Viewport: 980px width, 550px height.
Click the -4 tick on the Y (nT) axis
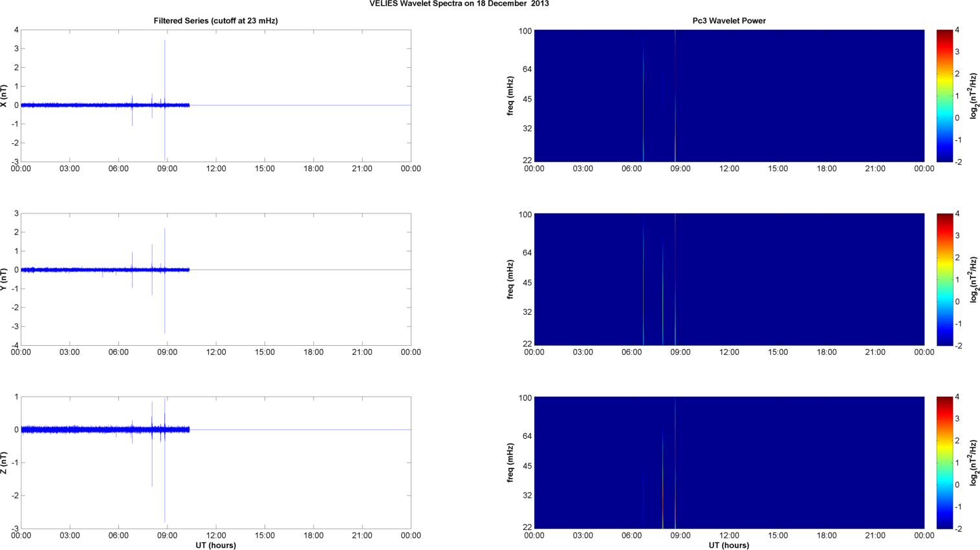(14, 345)
